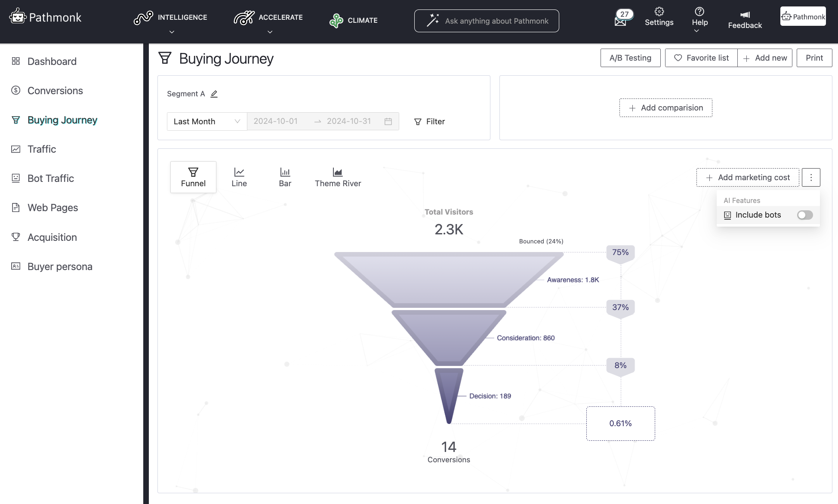Select the Bar chart visualization
The height and width of the screenshot is (504, 838).
285,177
